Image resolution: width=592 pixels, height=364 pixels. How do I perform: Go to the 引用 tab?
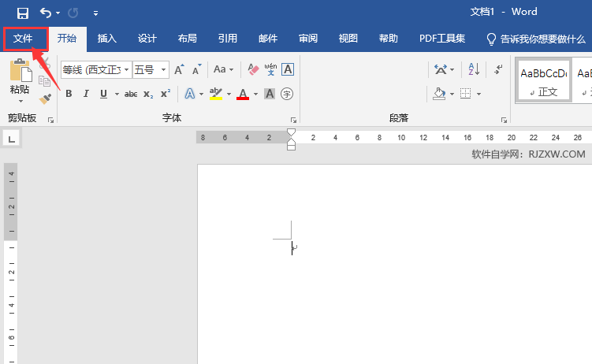pyautogui.click(x=227, y=39)
